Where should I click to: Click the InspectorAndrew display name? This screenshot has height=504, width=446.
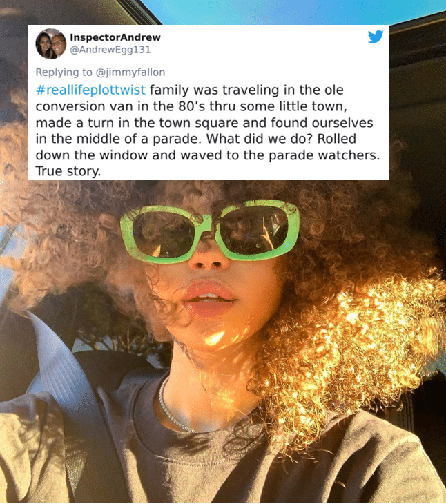point(115,37)
